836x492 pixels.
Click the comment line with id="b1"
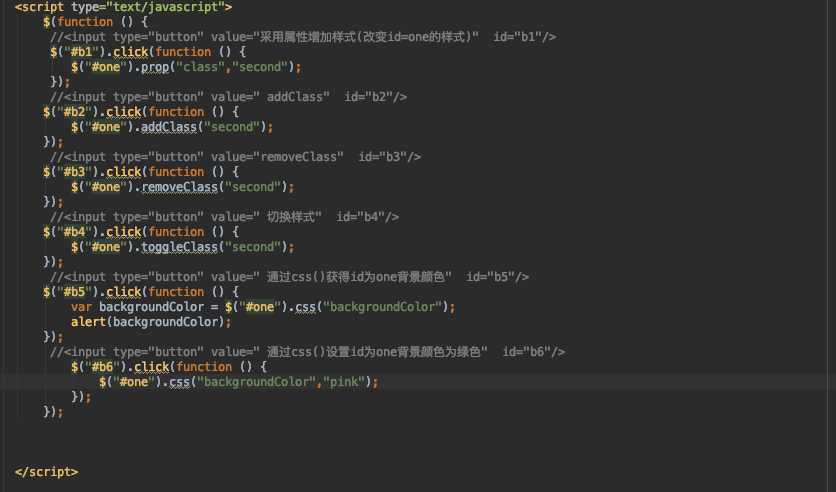point(303,37)
